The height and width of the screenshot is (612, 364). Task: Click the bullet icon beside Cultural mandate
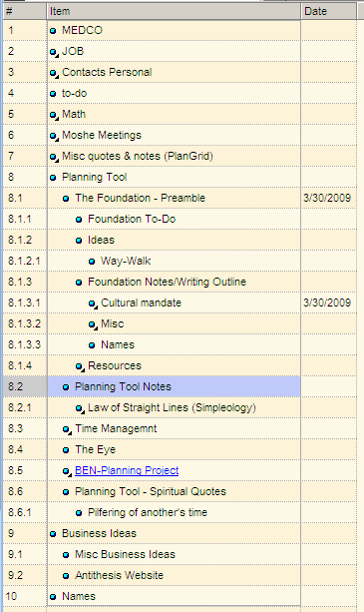(x=93, y=304)
